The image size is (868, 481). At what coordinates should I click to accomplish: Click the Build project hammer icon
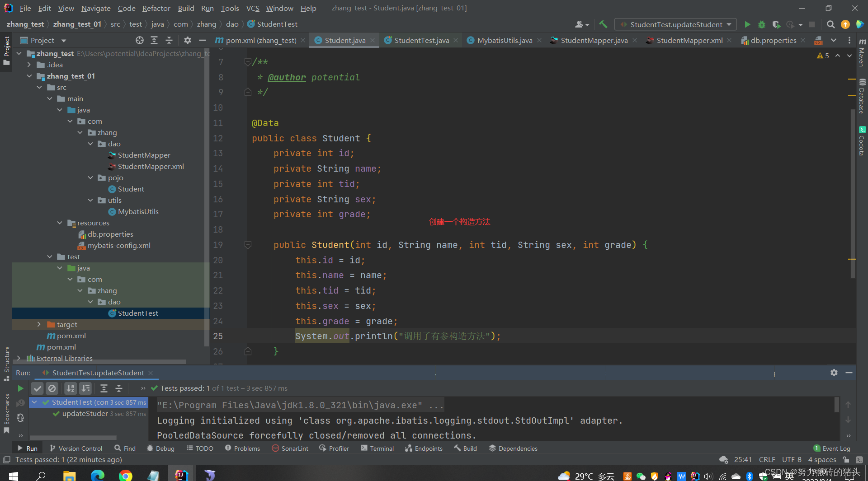(x=603, y=24)
